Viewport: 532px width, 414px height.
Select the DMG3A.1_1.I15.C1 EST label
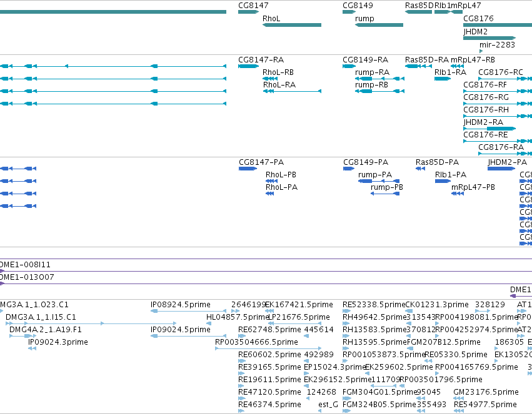(41, 317)
